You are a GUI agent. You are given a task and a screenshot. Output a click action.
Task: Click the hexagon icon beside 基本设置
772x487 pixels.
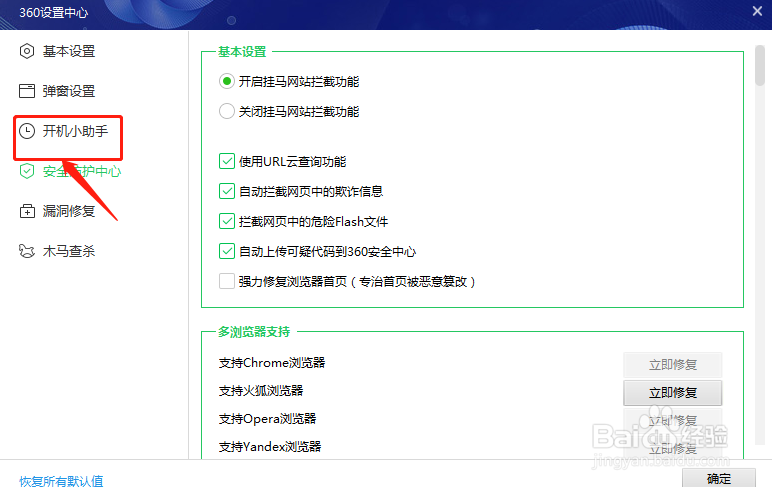click(27, 51)
